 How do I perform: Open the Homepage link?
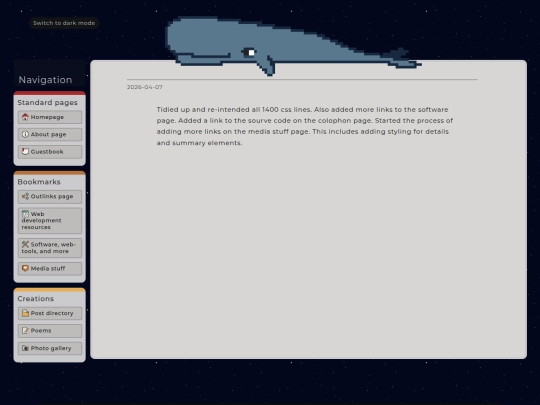click(50, 117)
